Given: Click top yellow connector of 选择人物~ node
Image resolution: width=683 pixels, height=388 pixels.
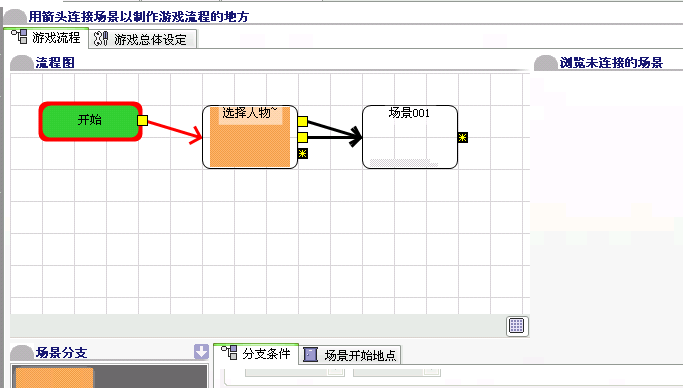Looking at the screenshot, I should click(303, 121).
